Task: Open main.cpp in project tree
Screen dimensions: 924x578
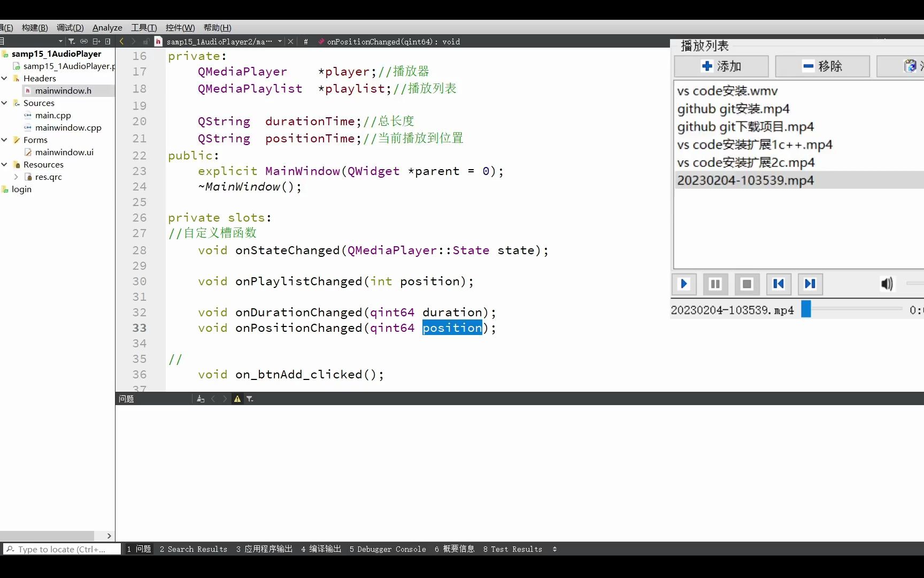Action: coord(53,115)
